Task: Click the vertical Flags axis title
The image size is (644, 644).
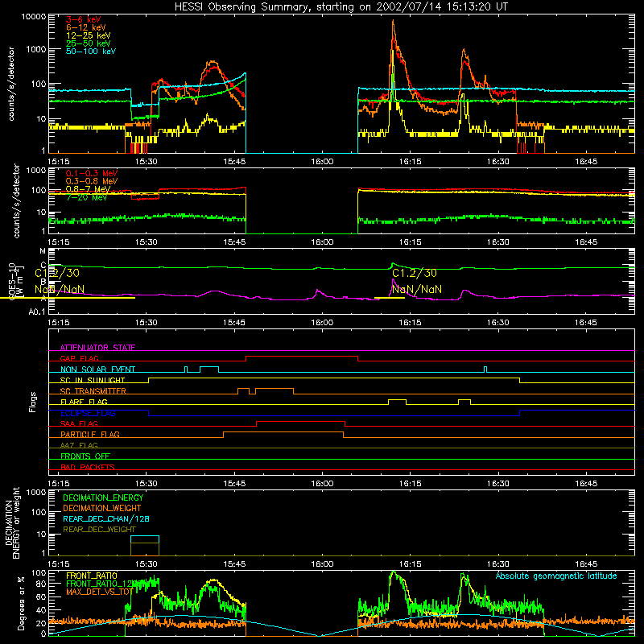Action: pyautogui.click(x=33, y=402)
